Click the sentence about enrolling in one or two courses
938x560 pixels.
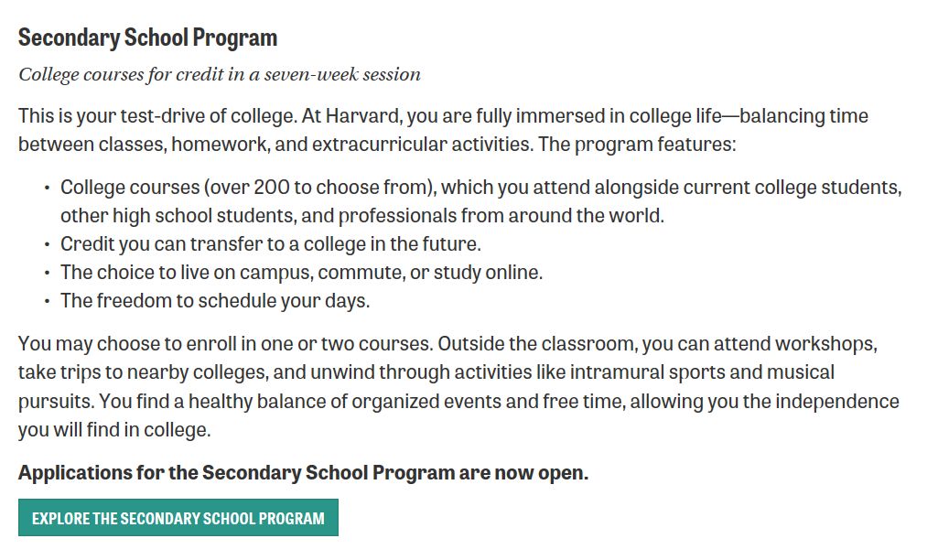pos(225,344)
